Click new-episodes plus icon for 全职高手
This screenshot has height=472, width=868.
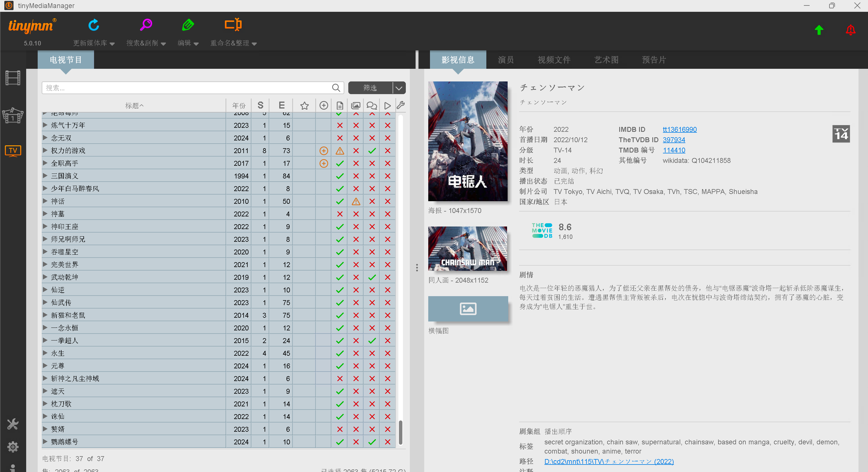(x=324, y=163)
